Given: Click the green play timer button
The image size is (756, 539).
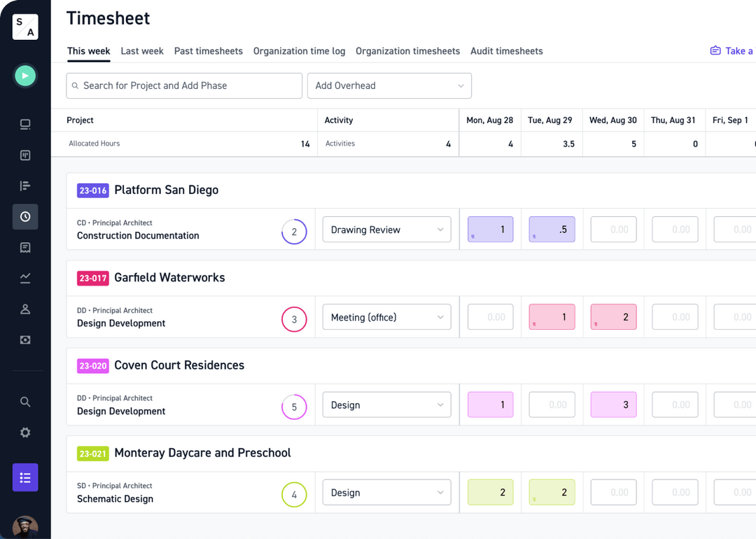Looking at the screenshot, I should pyautogui.click(x=25, y=76).
